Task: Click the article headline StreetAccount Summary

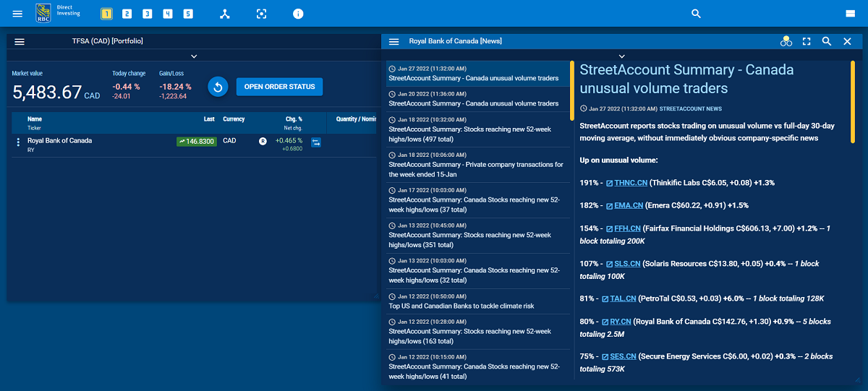Action: (687, 79)
